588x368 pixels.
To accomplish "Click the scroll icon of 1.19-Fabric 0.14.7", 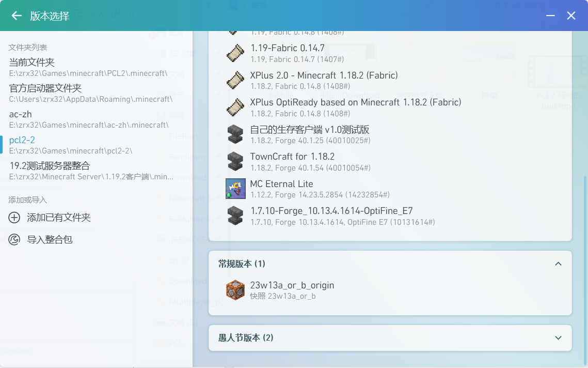I will [x=235, y=53].
